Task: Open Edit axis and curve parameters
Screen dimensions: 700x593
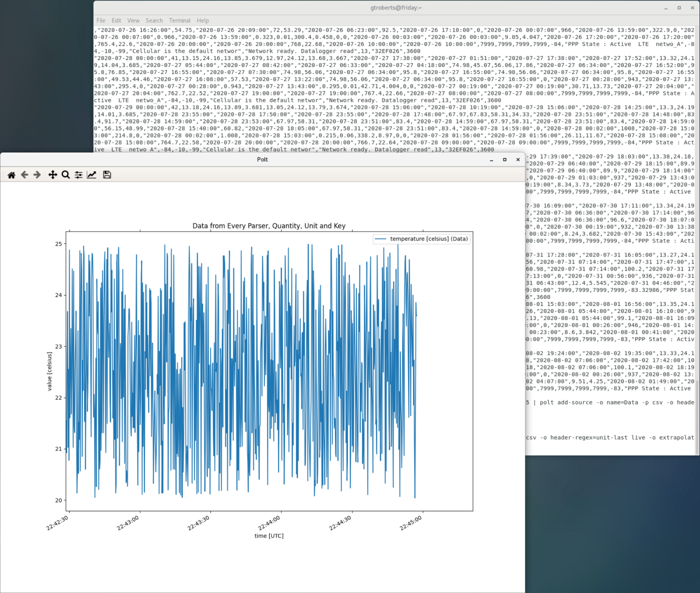Action: tap(91, 174)
